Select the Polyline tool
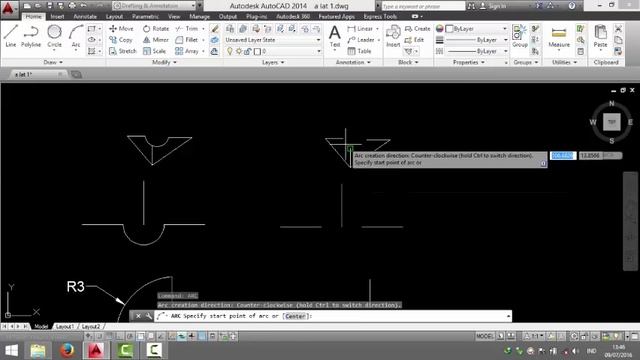Viewport: 640px width, 360px height. coord(31,36)
